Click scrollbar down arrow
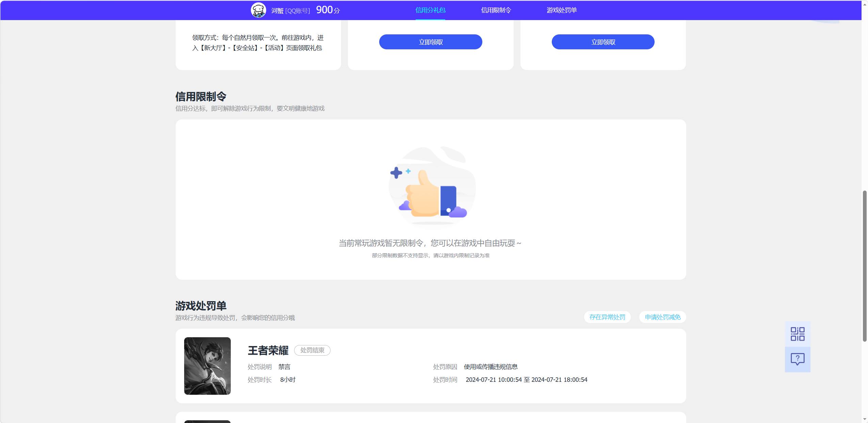This screenshot has width=868, height=423. click(865, 419)
